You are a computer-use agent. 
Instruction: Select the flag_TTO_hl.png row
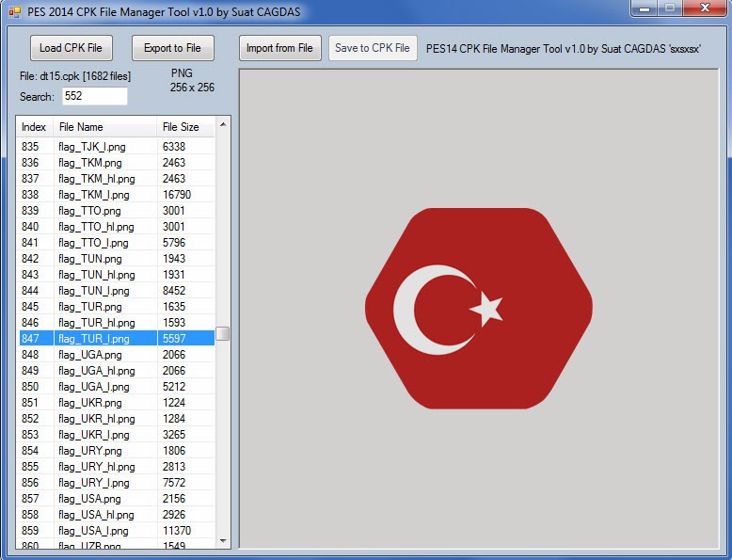[117, 227]
